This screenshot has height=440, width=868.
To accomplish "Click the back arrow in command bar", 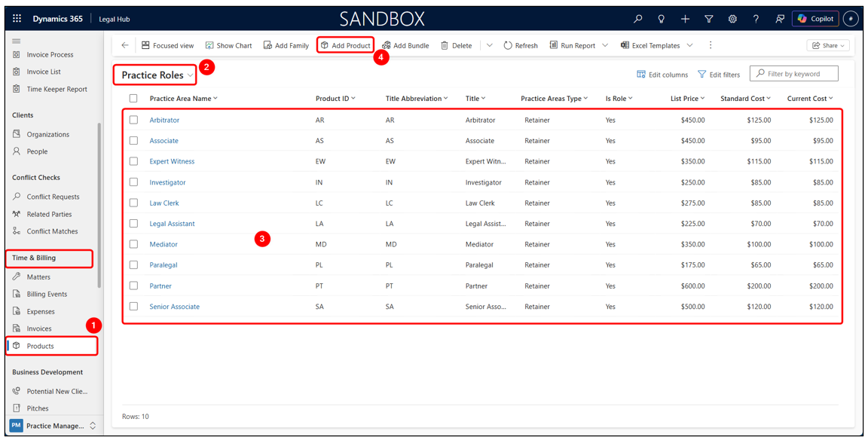I will pos(124,45).
